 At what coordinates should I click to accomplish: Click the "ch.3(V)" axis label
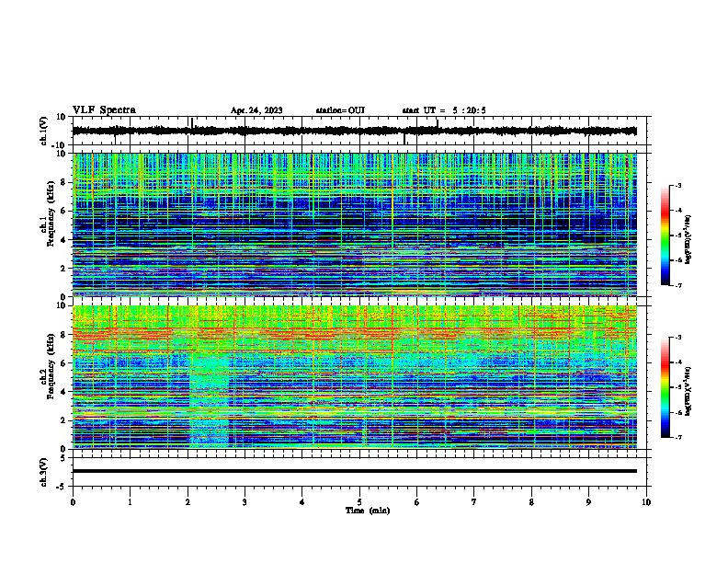44,472
